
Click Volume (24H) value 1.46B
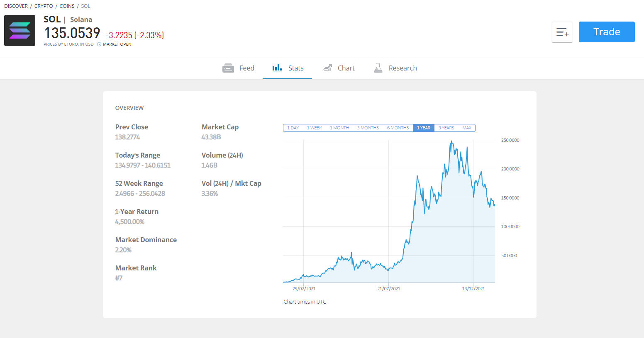(x=210, y=165)
